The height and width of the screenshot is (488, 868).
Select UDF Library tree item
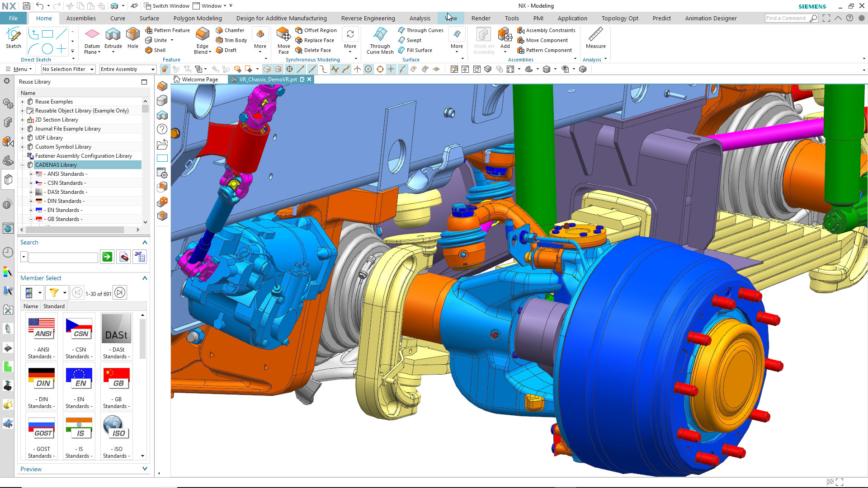point(49,138)
